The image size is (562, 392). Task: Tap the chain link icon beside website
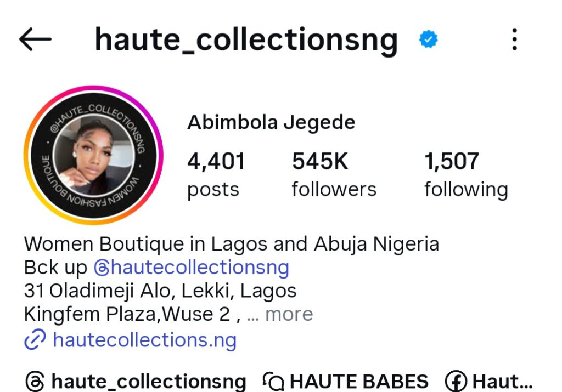click(35, 339)
